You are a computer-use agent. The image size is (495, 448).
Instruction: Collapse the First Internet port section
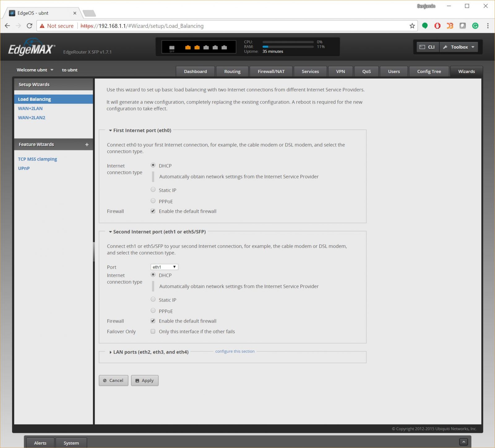(110, 130)
